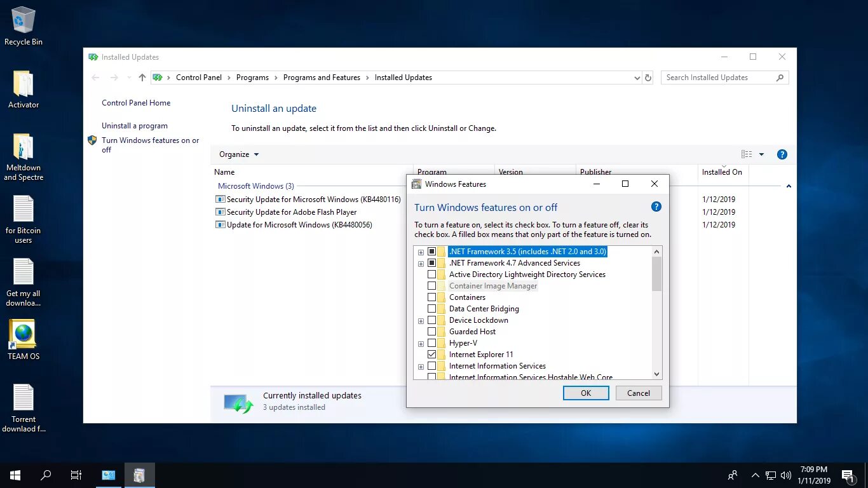868x488 pixels.
Task: Toggle .NET Framework 3.5 checkbox
Action: pyautogui.click(x=432, y=252)
